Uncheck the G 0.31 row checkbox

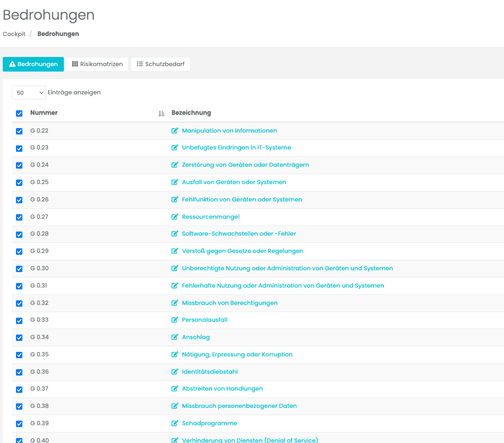coord(19,286)
